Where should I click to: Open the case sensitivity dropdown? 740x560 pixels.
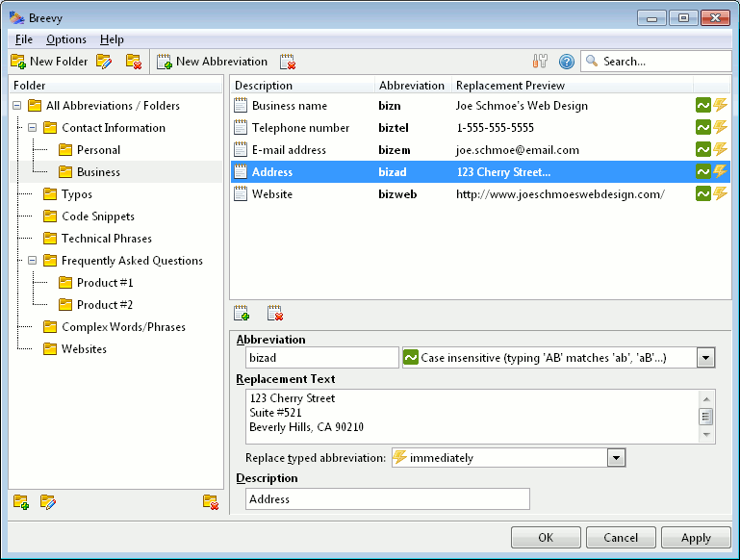pos(705,358)
